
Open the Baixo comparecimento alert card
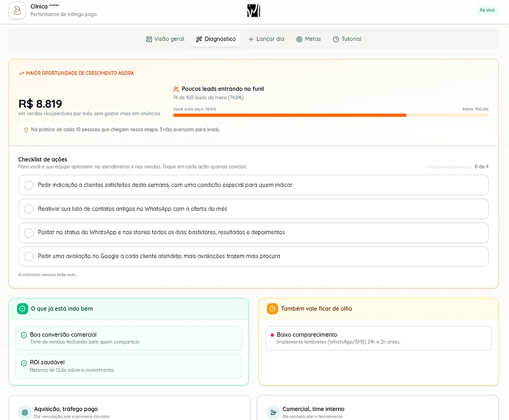[x=379, y=338]
